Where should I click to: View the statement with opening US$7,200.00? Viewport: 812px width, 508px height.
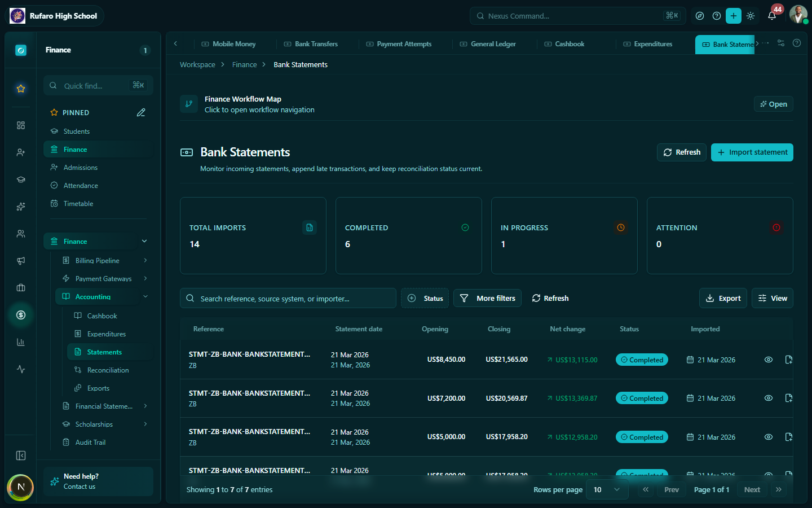(768, 398)
